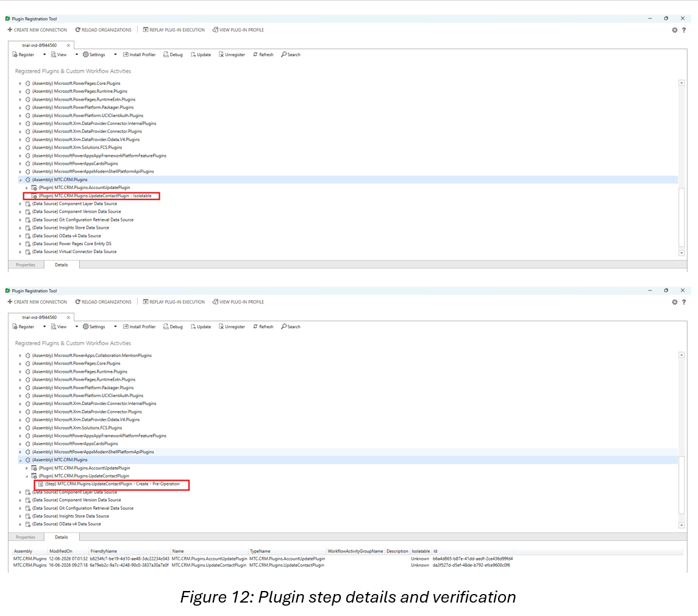Close the trial-ind-8f944560 tab in the lower window
Image resolution: width=698 pixels, height=616 pixels.
click(x=68, y=318)
